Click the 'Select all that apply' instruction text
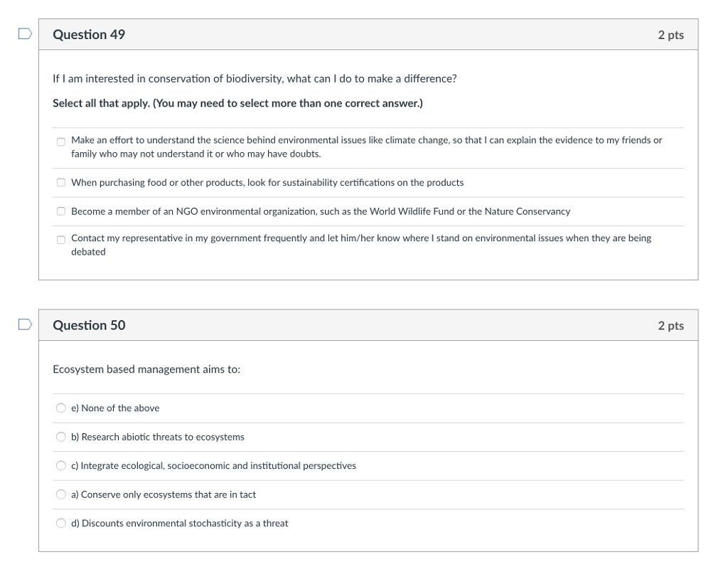Viewport: 728px width, 567px height. pos(237,103)
